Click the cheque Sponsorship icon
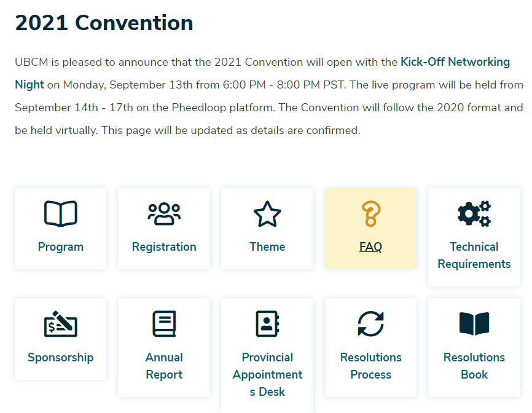The height and width of the screenshot is (413, 532). pyautogui.click(x=61, y=324)
